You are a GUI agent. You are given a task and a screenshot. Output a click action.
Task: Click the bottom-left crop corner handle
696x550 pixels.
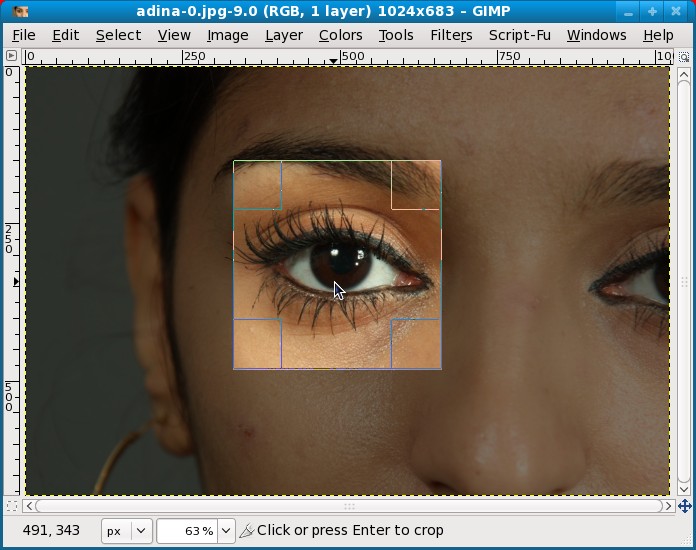click(x=257, y=344)
